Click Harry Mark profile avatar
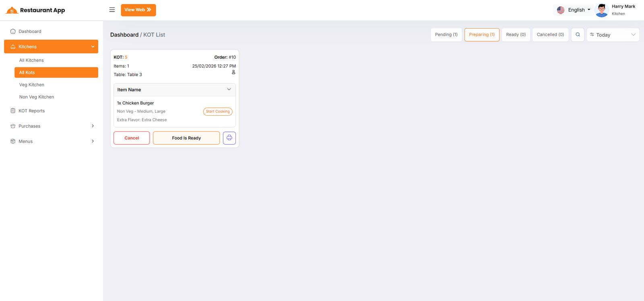The height and width of the screenshot is (301, 644). tap(601, 10)
